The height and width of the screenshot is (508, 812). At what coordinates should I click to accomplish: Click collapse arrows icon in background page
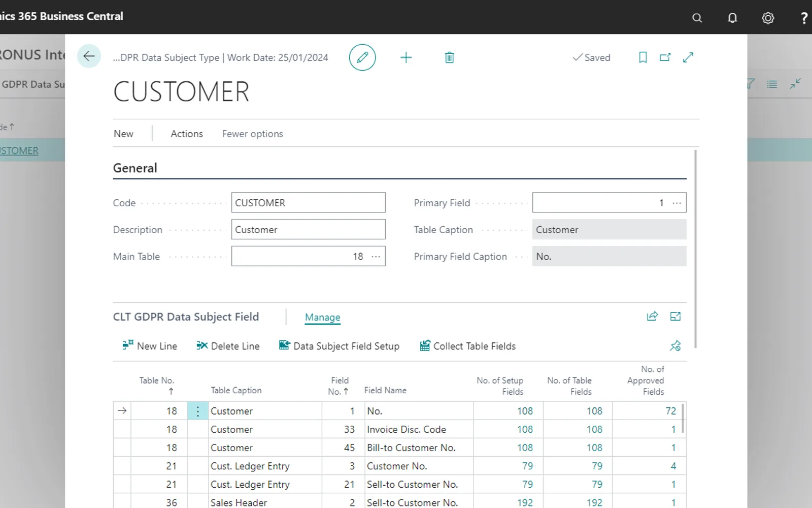click(x=795, y=84)
